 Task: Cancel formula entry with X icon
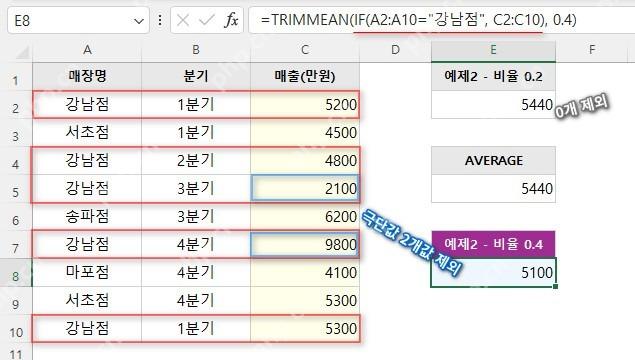(183, 20)
